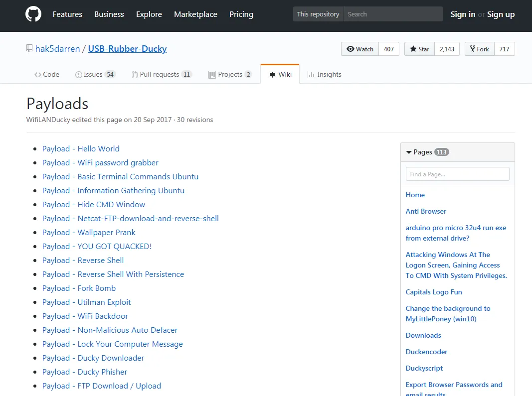Image resolution: width=532 pixels, height=396 pixels.
Task: Open the 30 revisions history link
Action: (x=195, y=120)
